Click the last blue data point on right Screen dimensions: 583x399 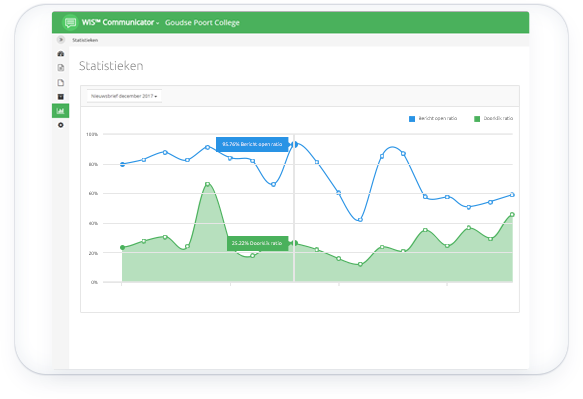(512, 194)
